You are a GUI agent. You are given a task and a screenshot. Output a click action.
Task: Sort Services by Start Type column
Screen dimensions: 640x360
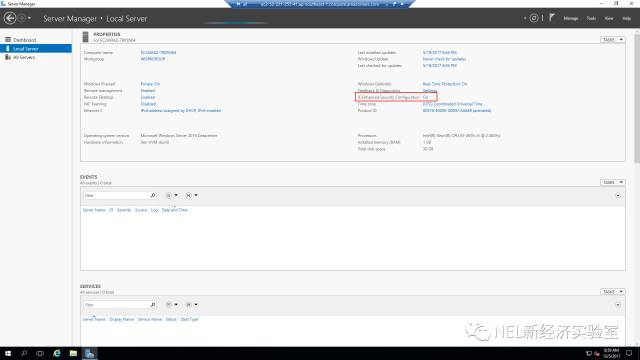(x=189, y=320)
